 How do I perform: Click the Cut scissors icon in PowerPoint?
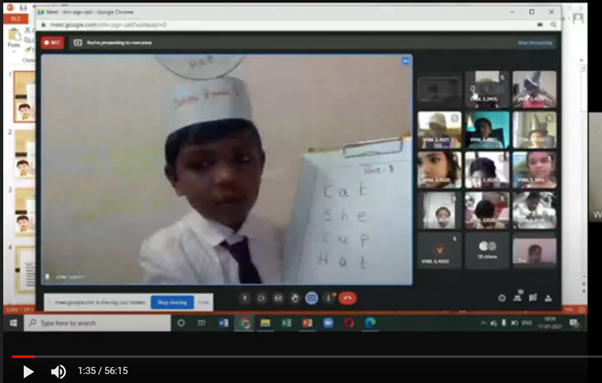pos(28,30)
